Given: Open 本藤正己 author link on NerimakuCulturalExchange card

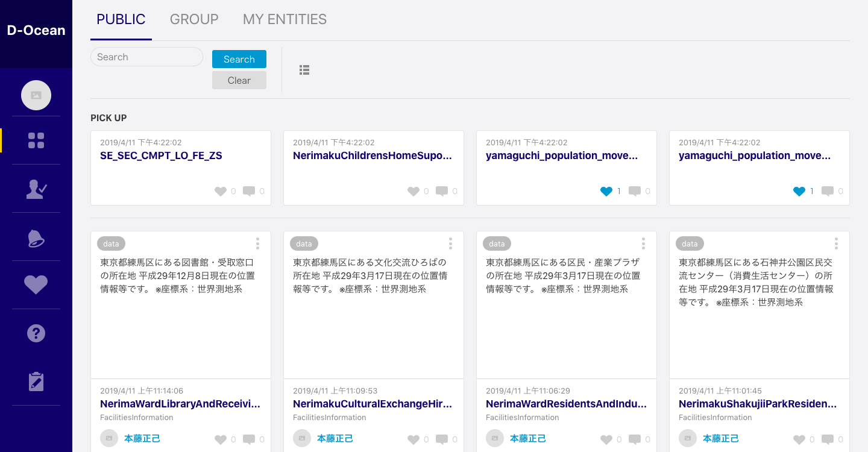Looking at the screenshot, I should [x=335, y=439].
